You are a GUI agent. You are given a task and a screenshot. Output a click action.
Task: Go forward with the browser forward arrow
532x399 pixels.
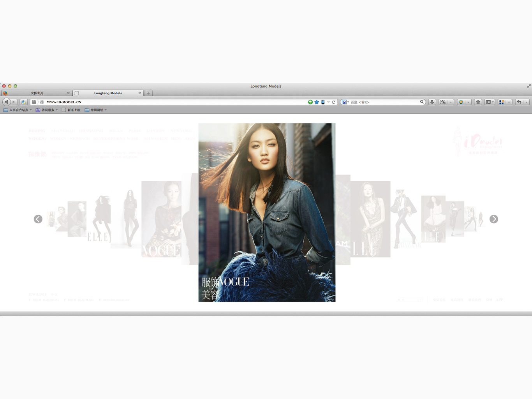(x=14, y=102)
